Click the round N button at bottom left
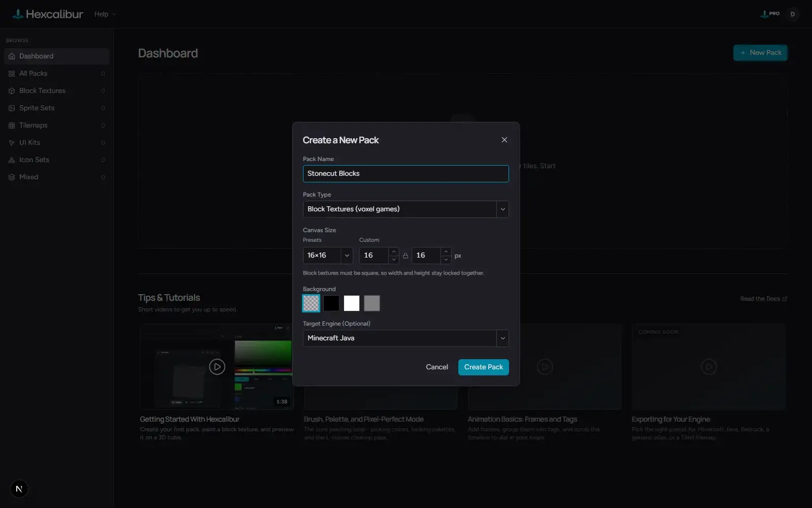 pyautogui.click(x=19, y=489)
